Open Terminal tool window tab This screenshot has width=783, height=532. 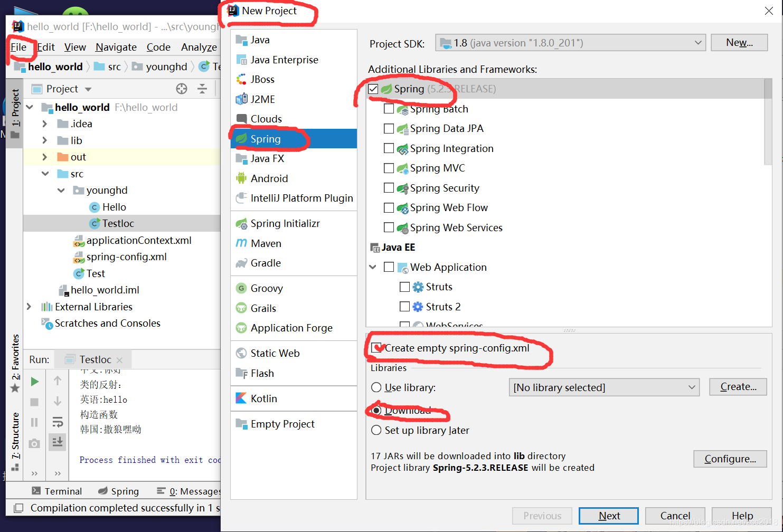[57, 491]
